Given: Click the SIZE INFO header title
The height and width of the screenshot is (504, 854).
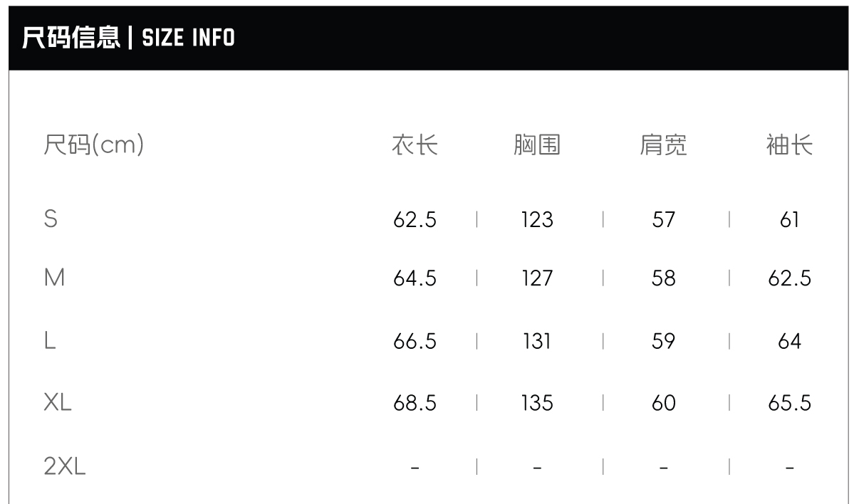Looking at the screenshot, I should (128, 38).
